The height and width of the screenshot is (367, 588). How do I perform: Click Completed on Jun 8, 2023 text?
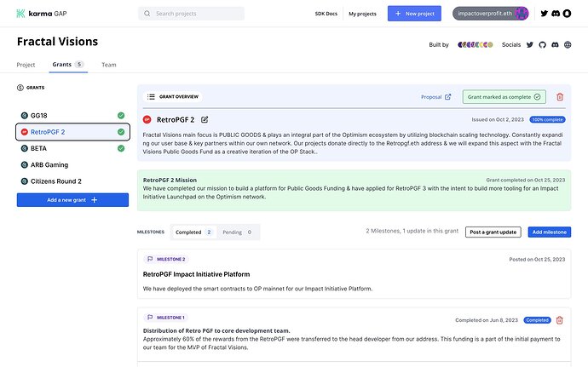pyautogui.click(x=487, y=320)
